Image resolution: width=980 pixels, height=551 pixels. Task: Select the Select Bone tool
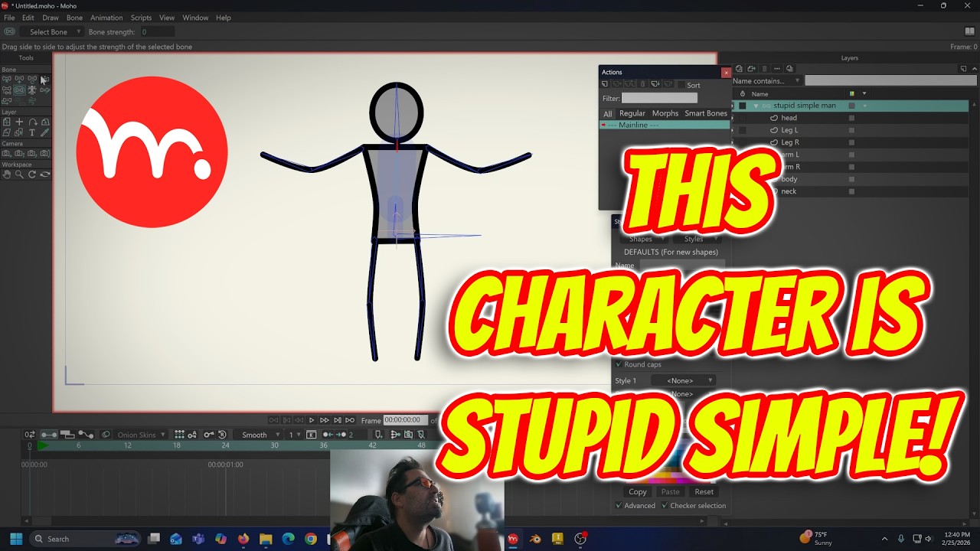7,79
